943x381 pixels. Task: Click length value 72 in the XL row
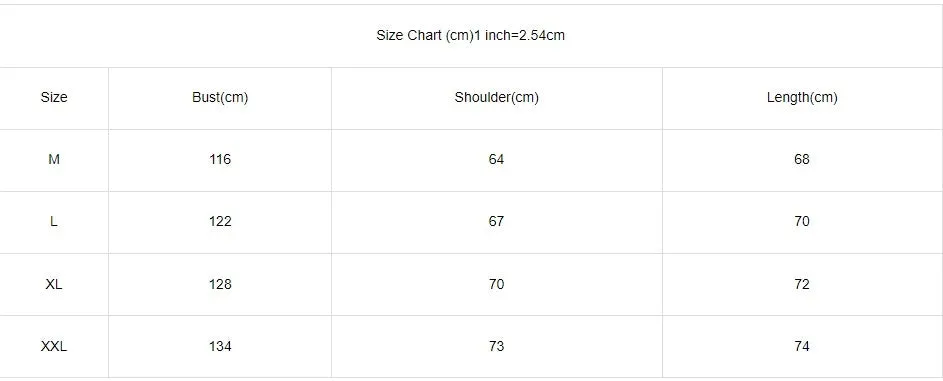(x=802, y=284)
